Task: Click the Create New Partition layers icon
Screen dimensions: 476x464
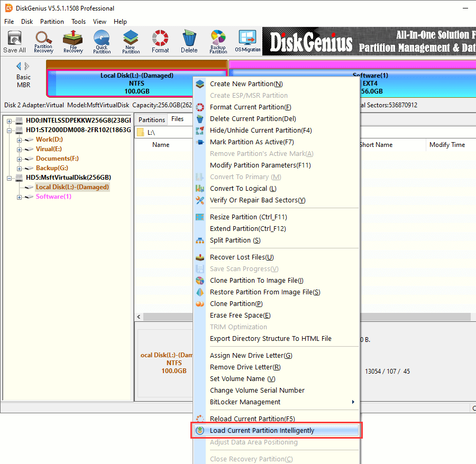Action: tap(200, 84)
